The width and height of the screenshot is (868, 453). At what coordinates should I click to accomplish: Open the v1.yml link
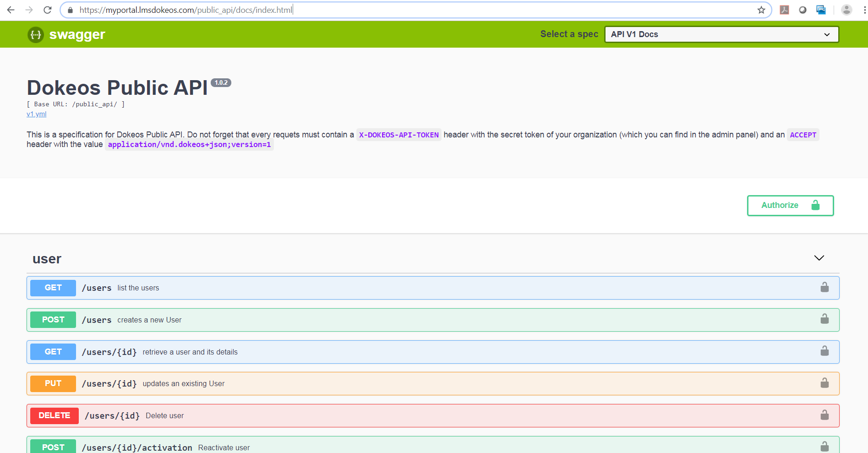(36, 114)
